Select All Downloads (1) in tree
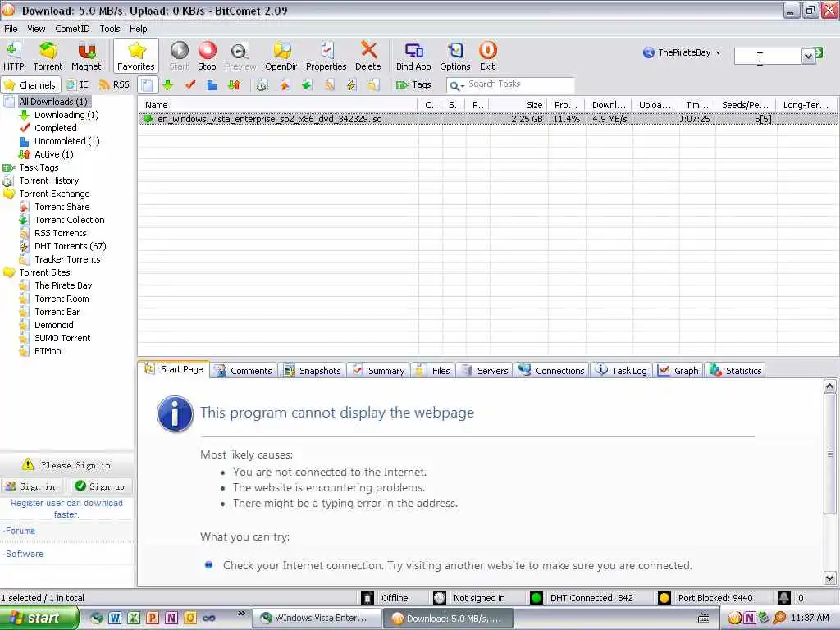This screenshot has width=840, height=630. (52, 101)
